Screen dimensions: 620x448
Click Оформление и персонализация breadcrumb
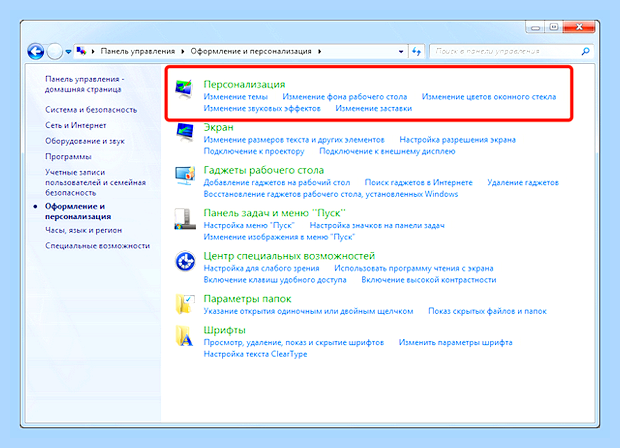coord(251,51)
